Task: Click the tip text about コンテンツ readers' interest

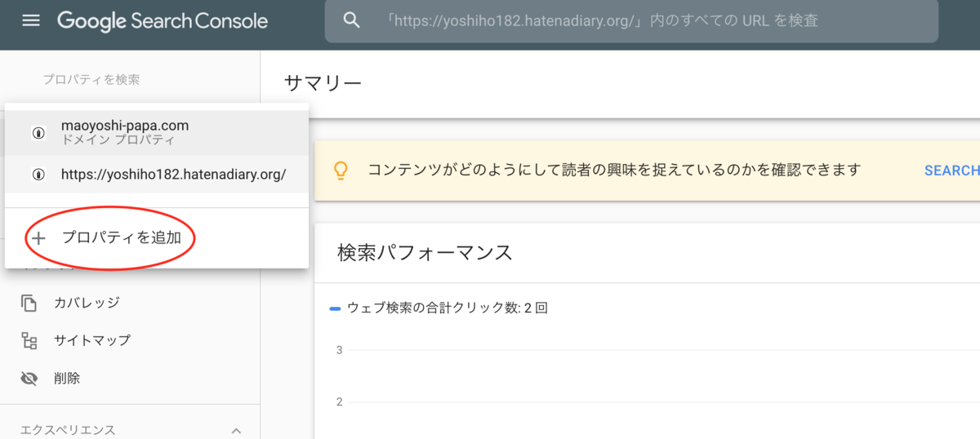Action: coord(614,170)
